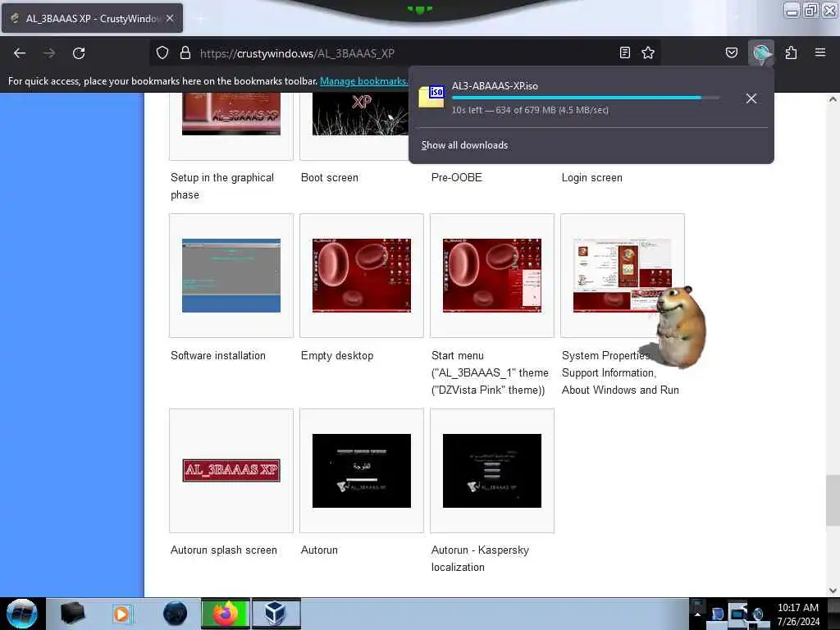Click the page vertical scrollbar thumb

pyautogui.click(x=833, y=500)
